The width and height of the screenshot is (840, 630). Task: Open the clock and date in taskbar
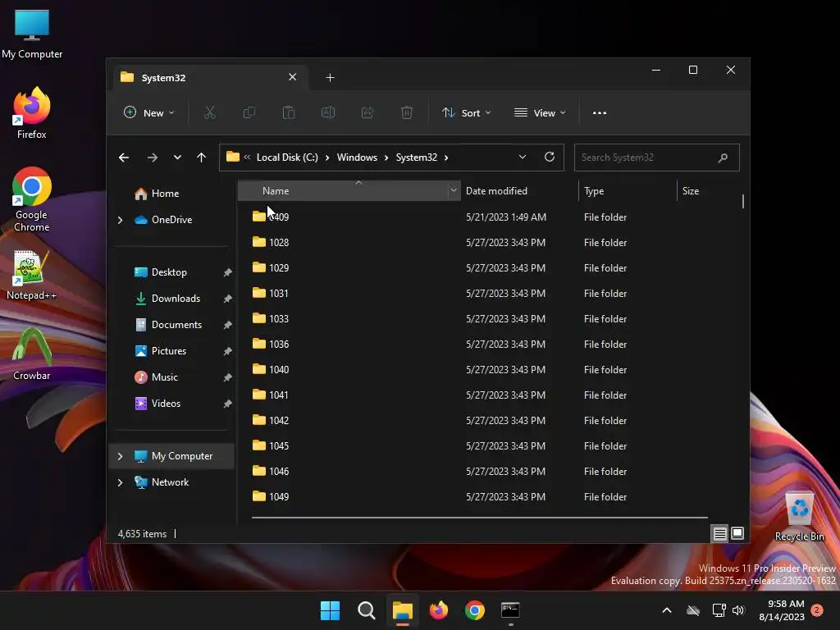click(783, 610)
